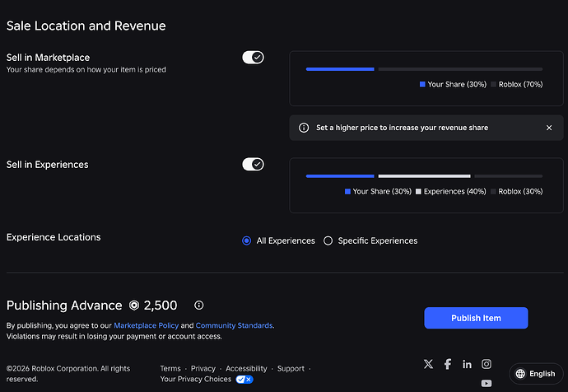Click the Publish Item button

pos(476,318)
